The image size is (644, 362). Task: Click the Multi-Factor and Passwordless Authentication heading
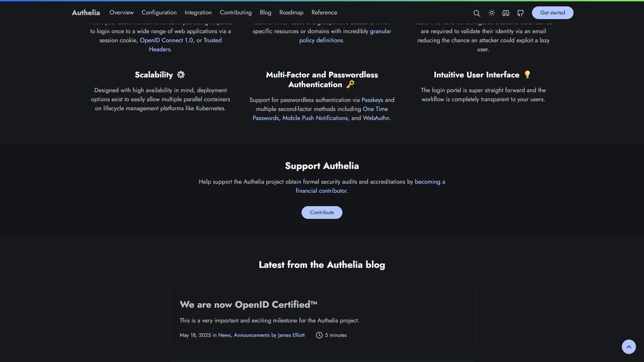(x=322, y=79)
